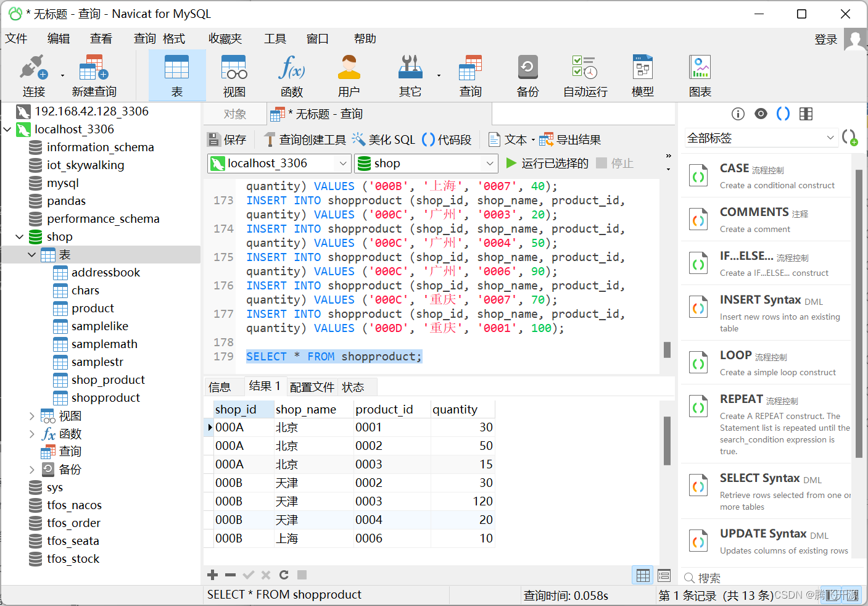Open the 编辑 menu
868x606 pixels.
59,38
